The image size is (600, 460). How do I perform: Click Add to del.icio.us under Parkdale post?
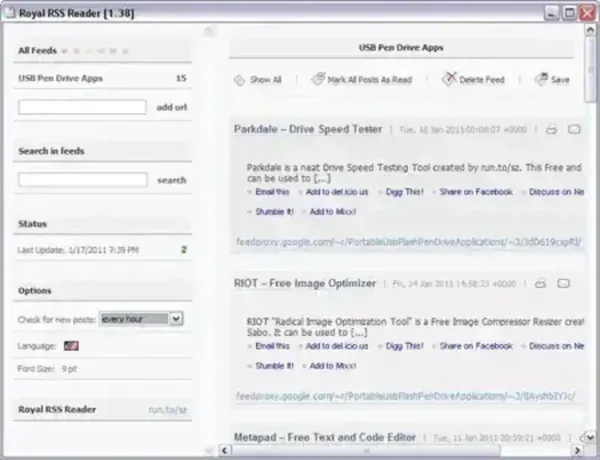point(337,192)
